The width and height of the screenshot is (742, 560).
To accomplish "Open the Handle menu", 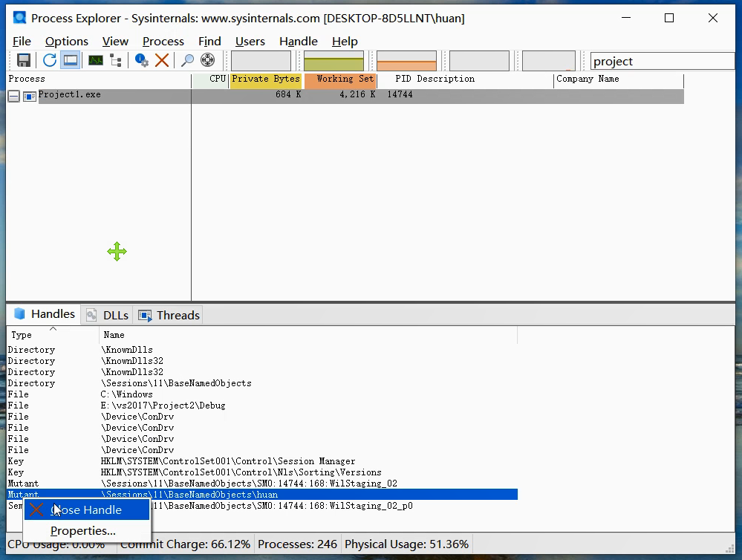I will click(298, 42).
